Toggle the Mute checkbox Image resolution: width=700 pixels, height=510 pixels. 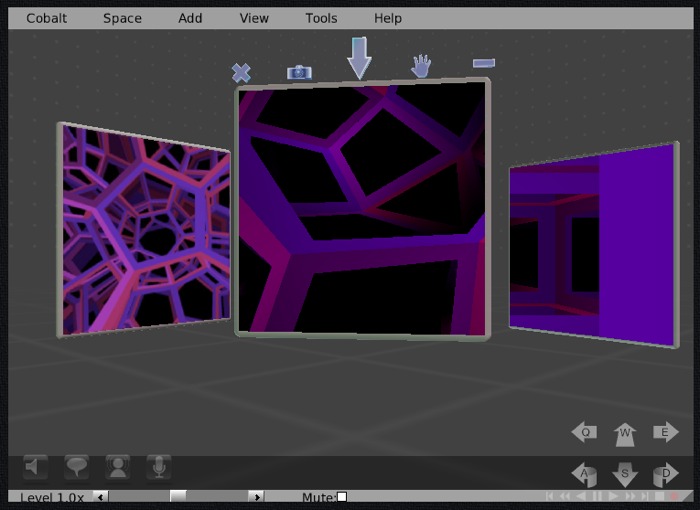tap(341, 497)
